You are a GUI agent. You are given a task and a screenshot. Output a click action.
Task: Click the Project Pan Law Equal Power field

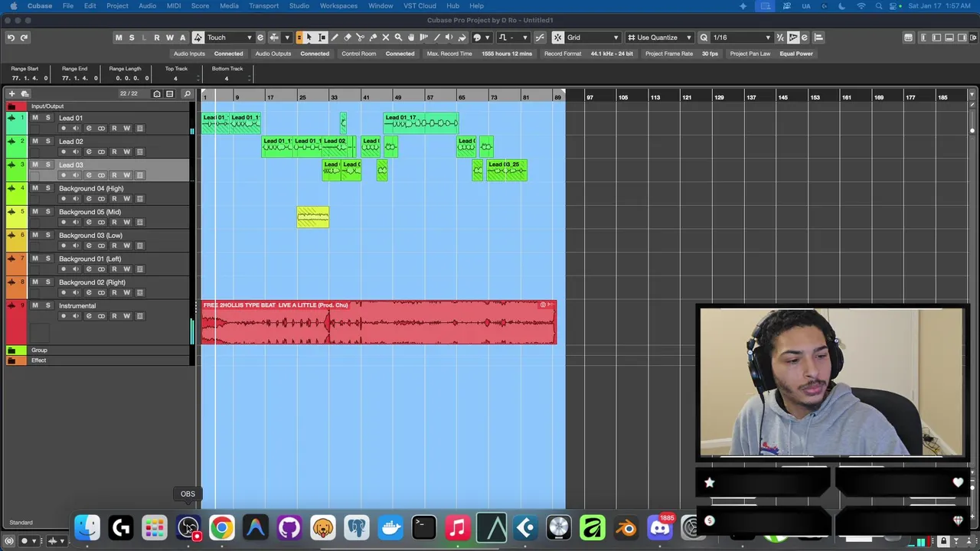pyautogui.click(x=796, y=54)
